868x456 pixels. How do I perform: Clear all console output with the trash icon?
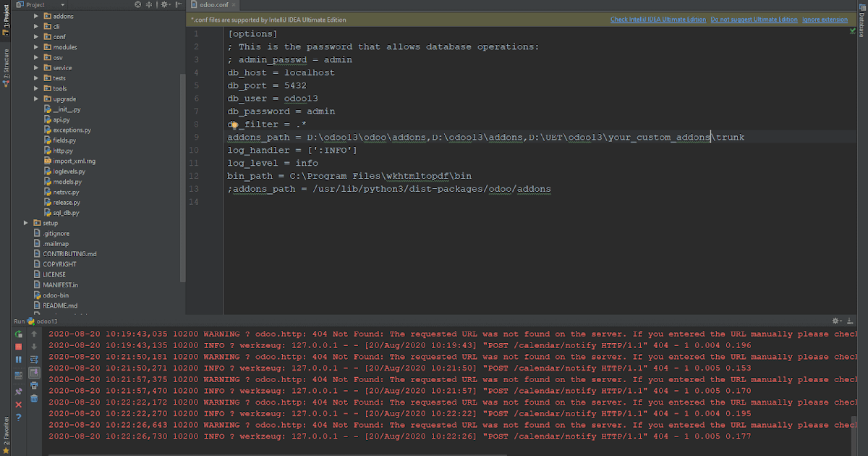pos(34,400)
